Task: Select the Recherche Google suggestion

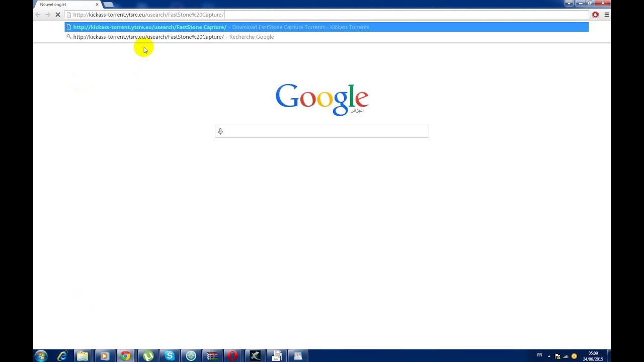Action: pyautogui.click(x=327, y=37)
